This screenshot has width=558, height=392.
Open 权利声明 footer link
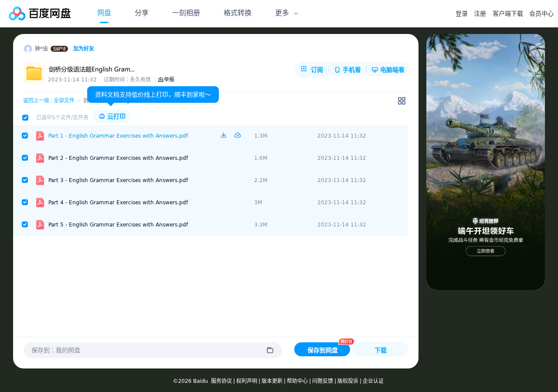tap(247, 381)
